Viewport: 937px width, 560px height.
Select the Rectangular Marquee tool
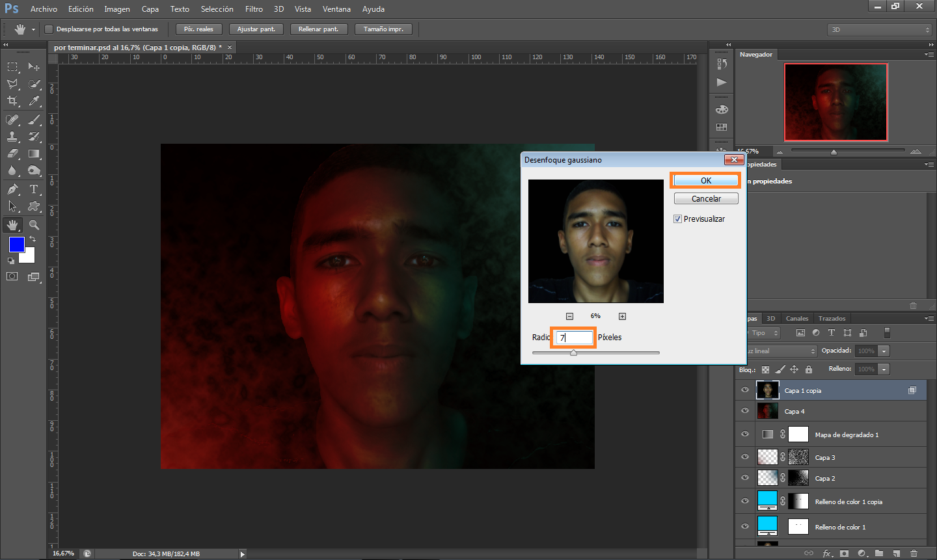[x=12, y=67]
